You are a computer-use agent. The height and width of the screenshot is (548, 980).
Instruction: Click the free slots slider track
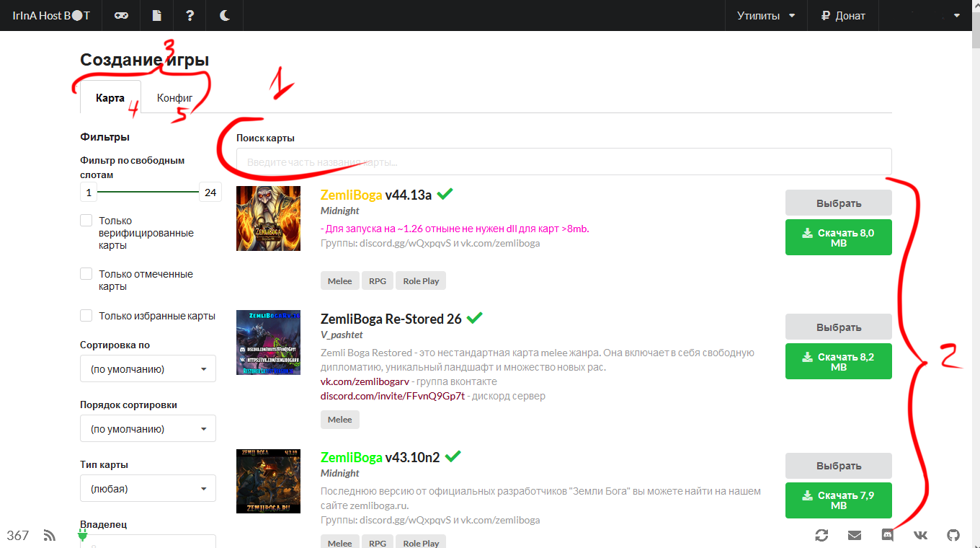pyautogui.click(x=148, y=193)
